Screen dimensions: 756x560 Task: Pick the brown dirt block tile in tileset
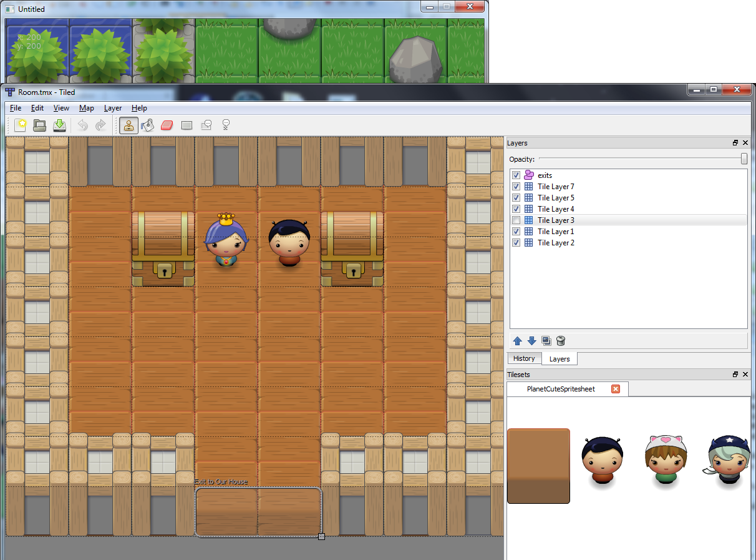coord(538,466)
